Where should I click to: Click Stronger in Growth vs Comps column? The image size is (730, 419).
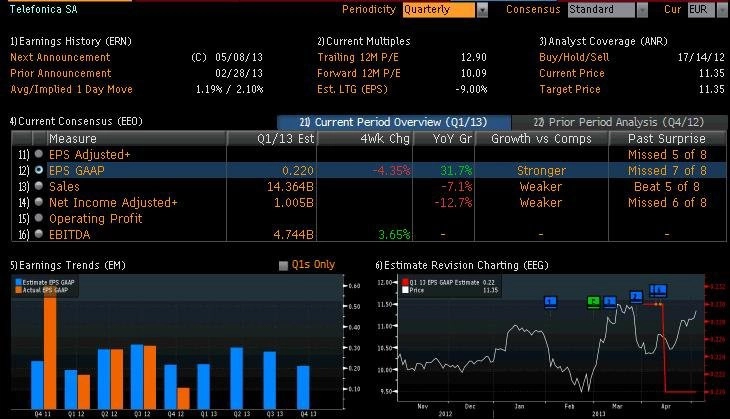pos(541,171)
